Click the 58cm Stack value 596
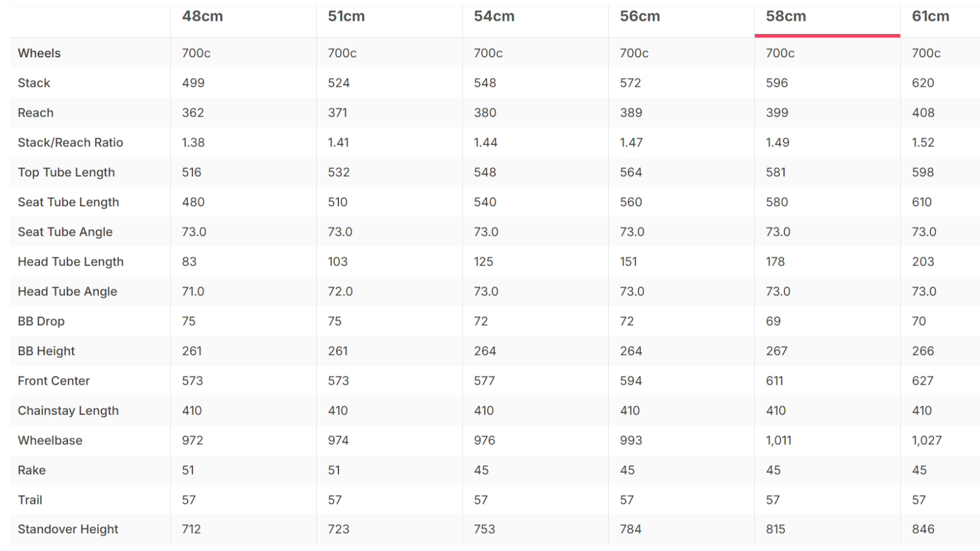 pyautogui.click(x=777, y=83)
